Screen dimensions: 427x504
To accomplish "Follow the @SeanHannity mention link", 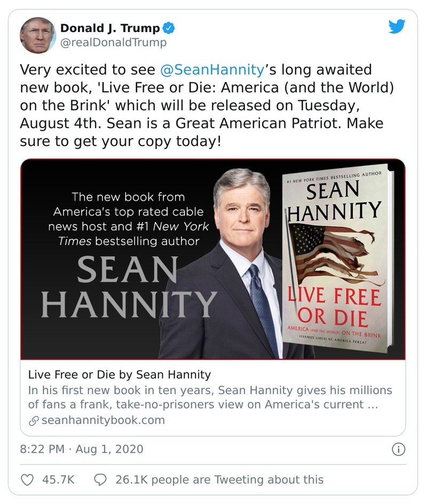I will coord(212,70).
